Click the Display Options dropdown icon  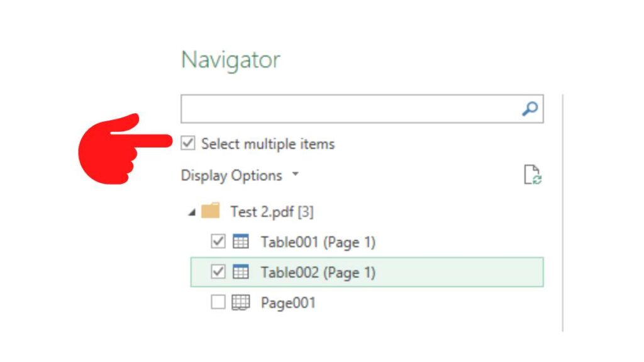point(297,175)
